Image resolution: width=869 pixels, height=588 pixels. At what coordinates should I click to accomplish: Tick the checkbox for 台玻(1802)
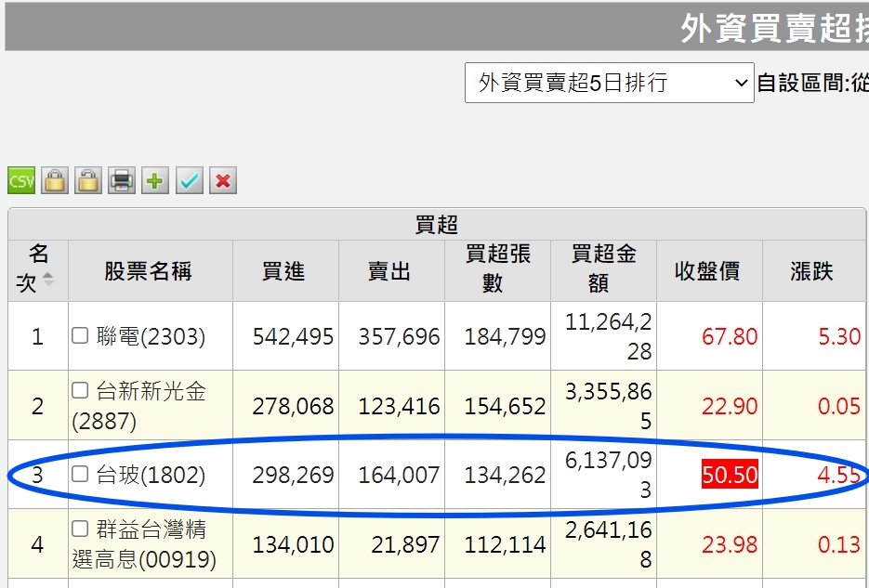click(x=81, y=474)
